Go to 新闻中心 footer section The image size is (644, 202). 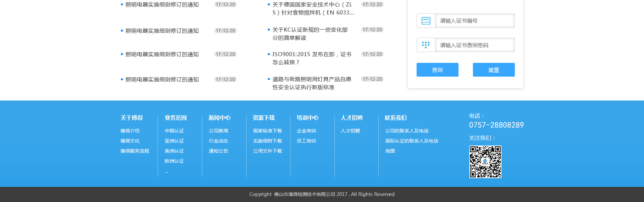click(219, 118)
